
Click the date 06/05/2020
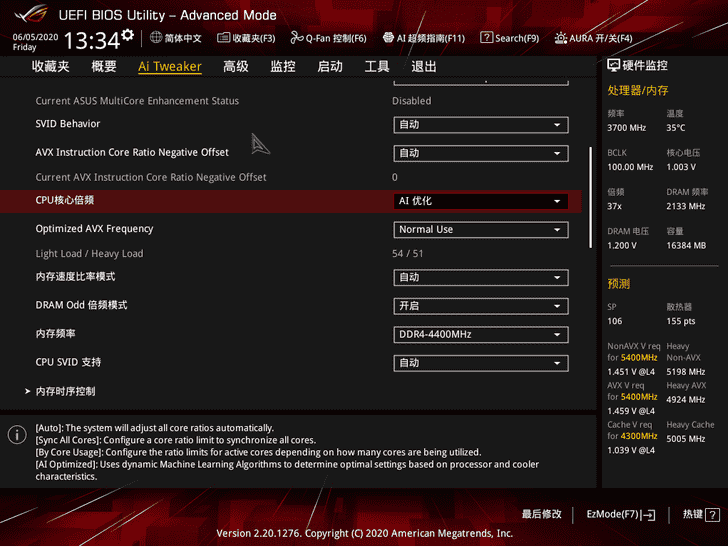tap(35, 37)
